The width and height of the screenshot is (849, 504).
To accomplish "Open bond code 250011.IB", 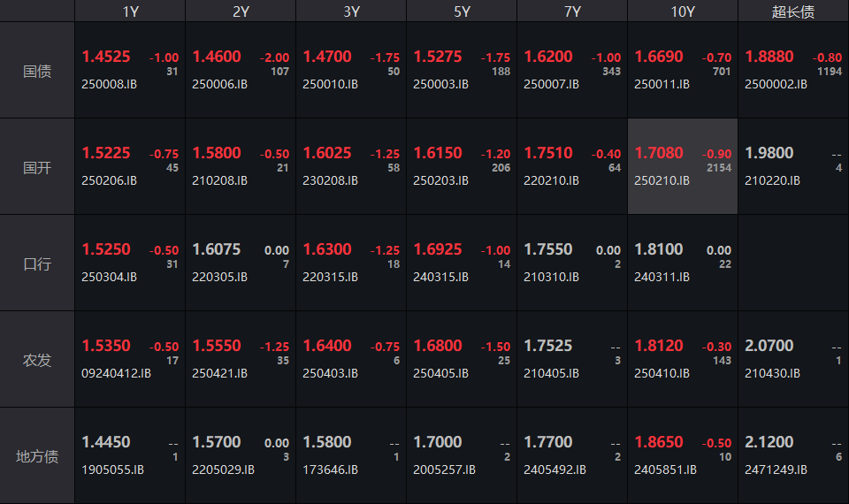I will [x=662, y=85].
